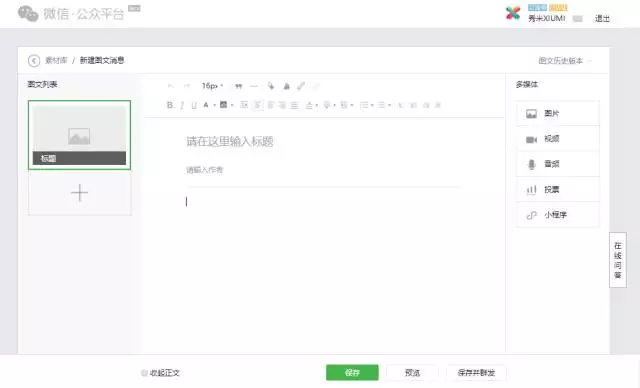Open the ordered list style dropdown
The width and height of the screenshot is (640, 388).
point(372,105)
